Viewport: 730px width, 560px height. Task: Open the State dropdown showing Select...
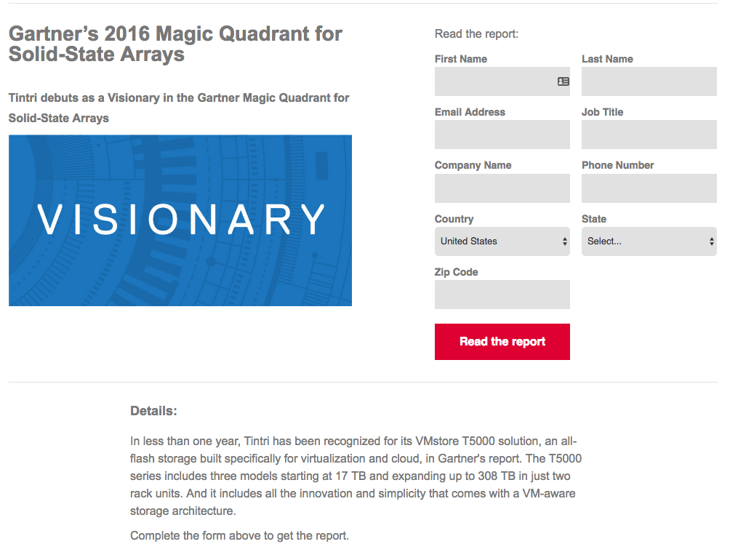[649, 241]
